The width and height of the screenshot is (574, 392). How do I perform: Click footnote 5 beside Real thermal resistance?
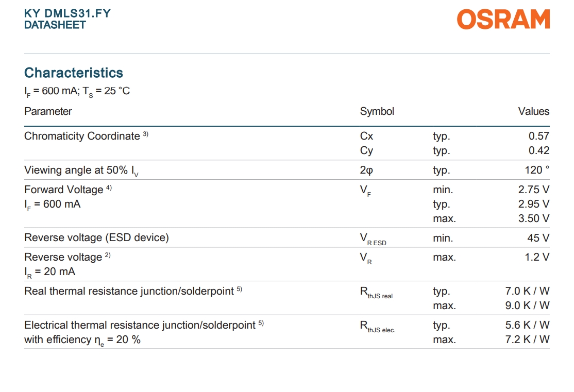[x=240, y=289]
